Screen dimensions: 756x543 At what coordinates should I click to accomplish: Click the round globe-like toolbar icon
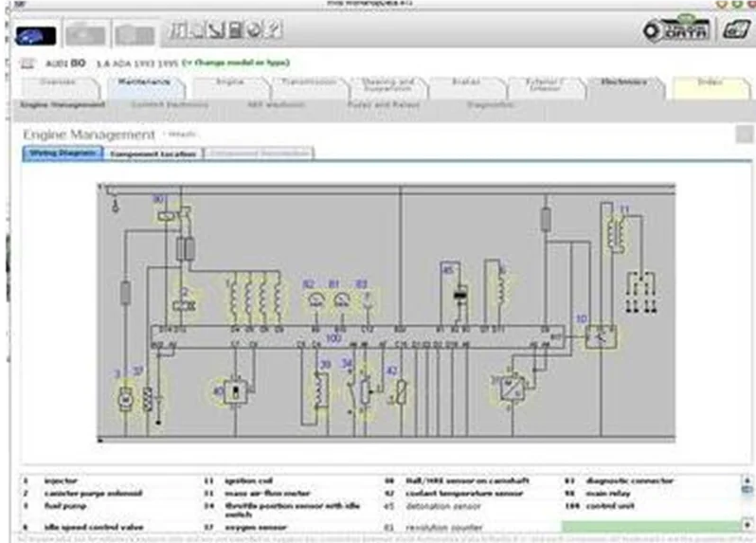coord(254,30)
